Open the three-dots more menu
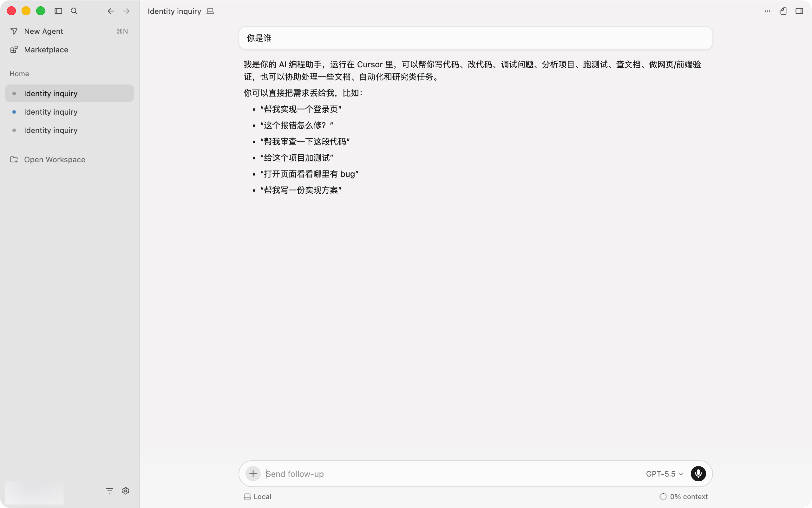812x508 pixels. click(x=768, y=11)
